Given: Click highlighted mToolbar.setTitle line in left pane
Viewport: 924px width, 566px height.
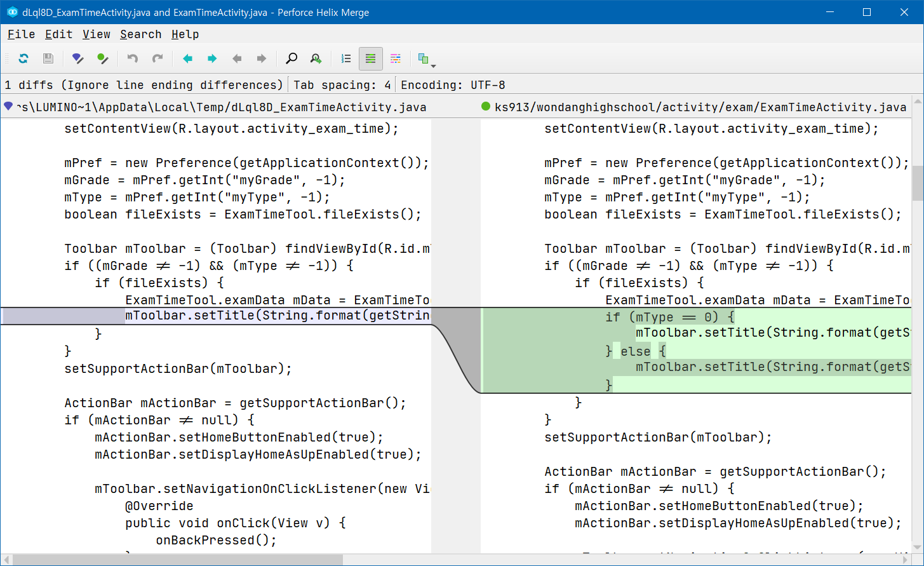Looking at the screenshot, I should click(278, 316).
